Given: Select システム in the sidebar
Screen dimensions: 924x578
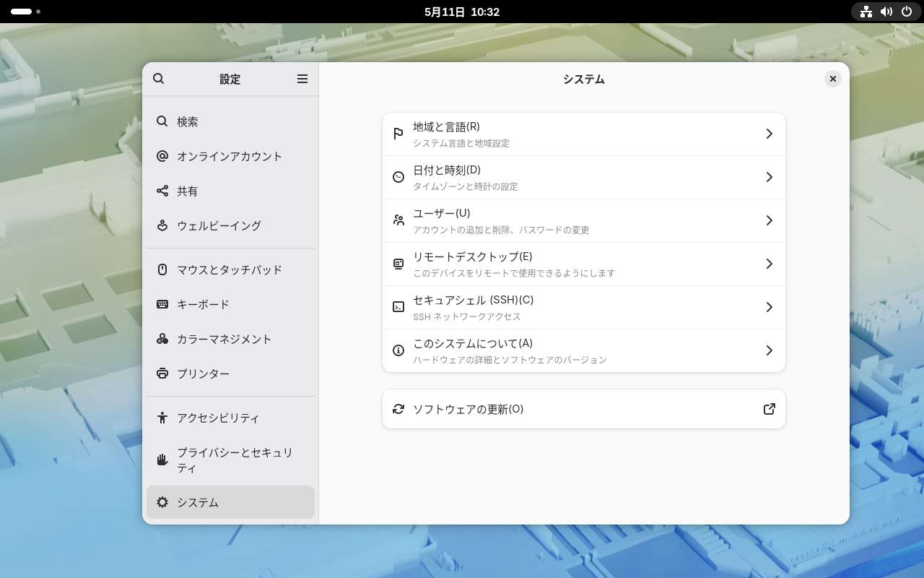Looking at the screenshot, I should [230, 502].
